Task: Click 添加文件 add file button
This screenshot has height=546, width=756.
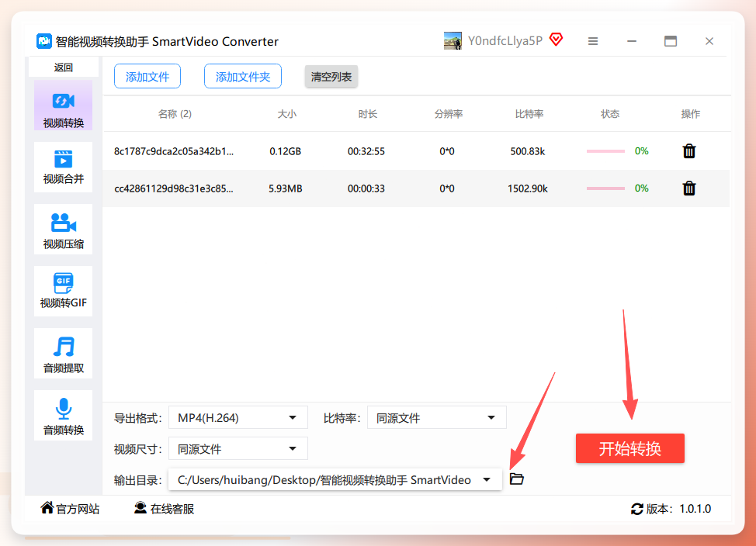Action: pos(147,77)
